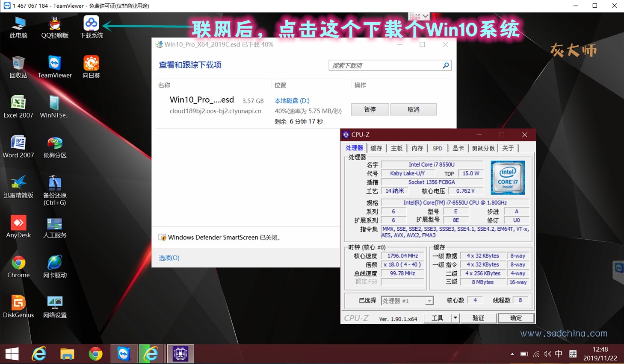This screenshot has height=364, width=624.
Task: Open the TeamViewer side panel tab on the right edge
Action: (618, 270)
